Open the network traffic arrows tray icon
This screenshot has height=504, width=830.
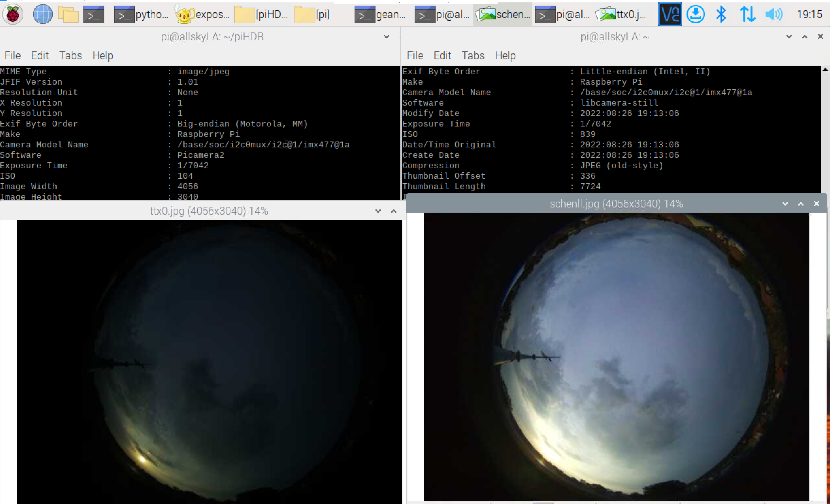click(x=747, y=14)
